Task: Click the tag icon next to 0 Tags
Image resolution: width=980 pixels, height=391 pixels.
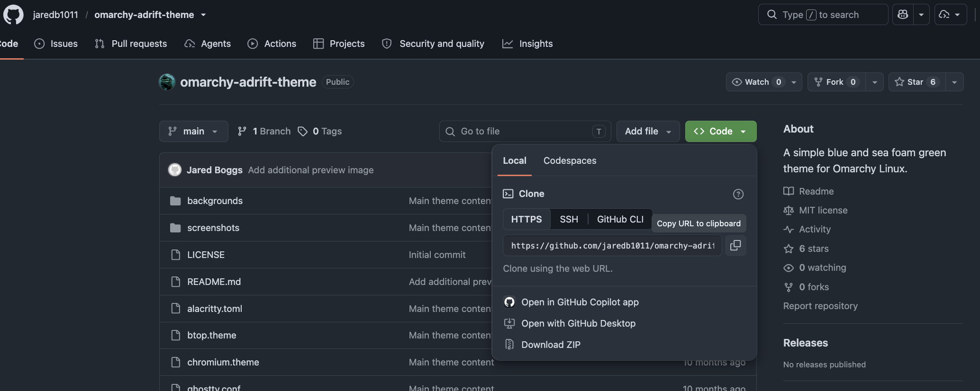Action: tap(302, 131)
